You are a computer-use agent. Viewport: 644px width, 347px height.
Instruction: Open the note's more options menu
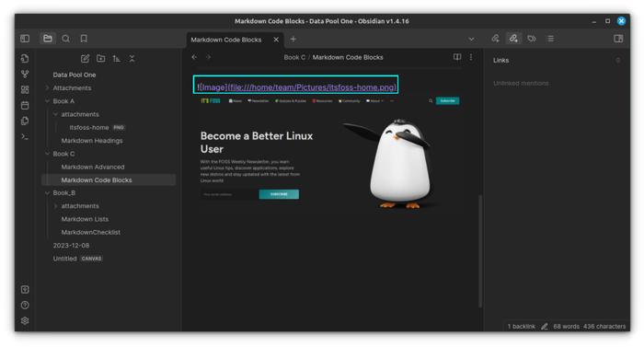coord(471,57)
